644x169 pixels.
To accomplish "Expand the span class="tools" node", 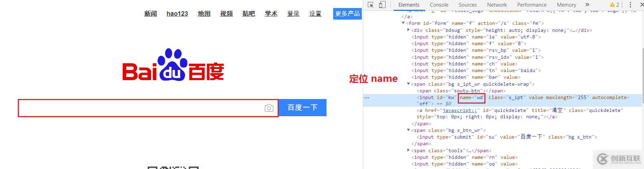I will click(x=409, y=150).
